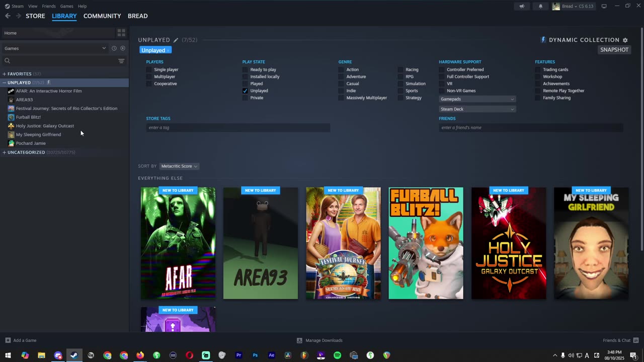Click the back navigation arrow
This screenshot has height=362, width=644.
point(8,16)
